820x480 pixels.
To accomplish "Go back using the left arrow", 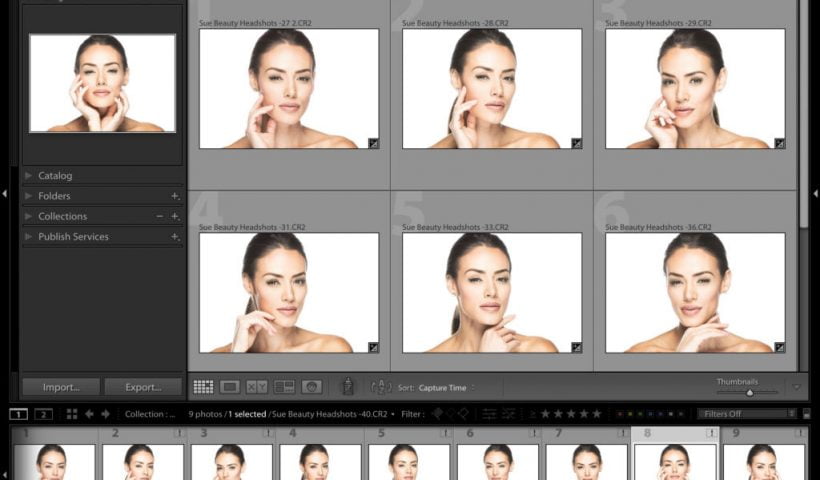I will click(89, 414).
